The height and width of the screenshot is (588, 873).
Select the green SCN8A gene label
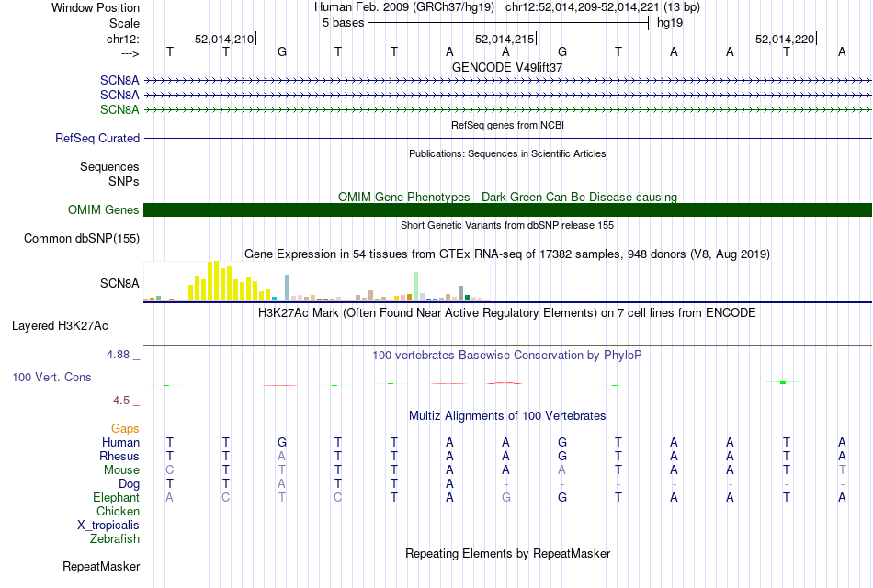click(119, 109)
